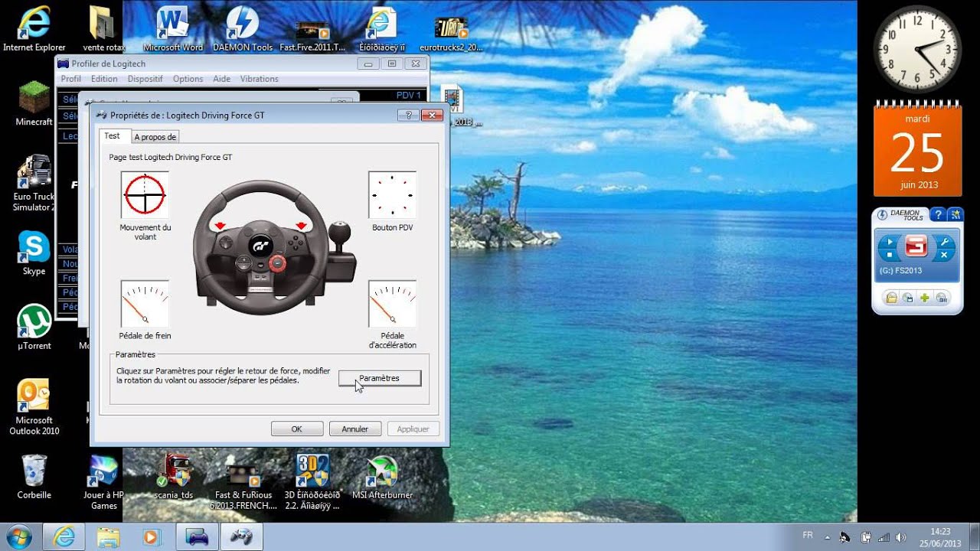The width and height of the screenshot is (980, 551).
Task: Open the Edition menu in Logitech Profiler
Action: (x=104, y=79)
